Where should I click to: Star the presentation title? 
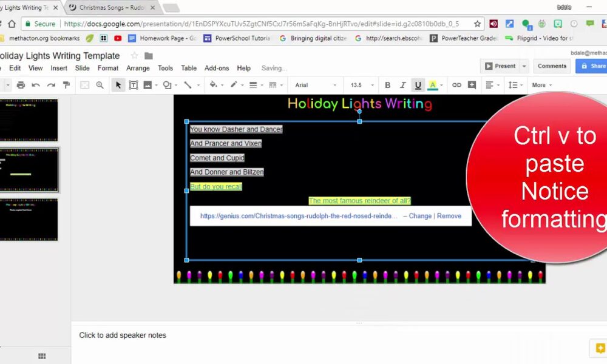coord(134,56)
